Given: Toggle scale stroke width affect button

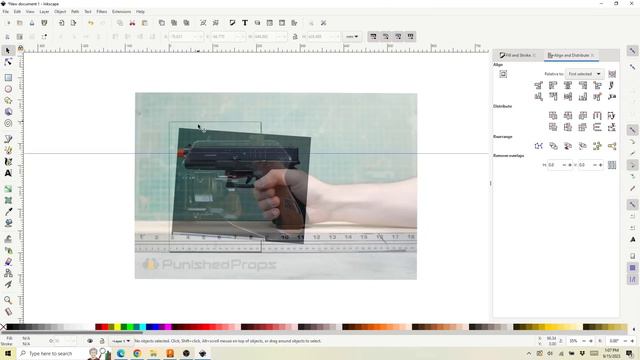Looking at the screenshot, I should pyautogui.click(x=373, y=37).
